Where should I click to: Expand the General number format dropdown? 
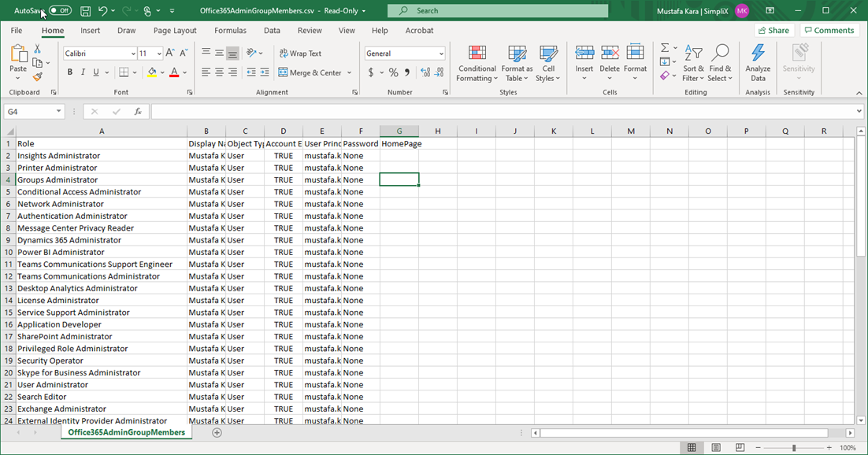(440, 54)
